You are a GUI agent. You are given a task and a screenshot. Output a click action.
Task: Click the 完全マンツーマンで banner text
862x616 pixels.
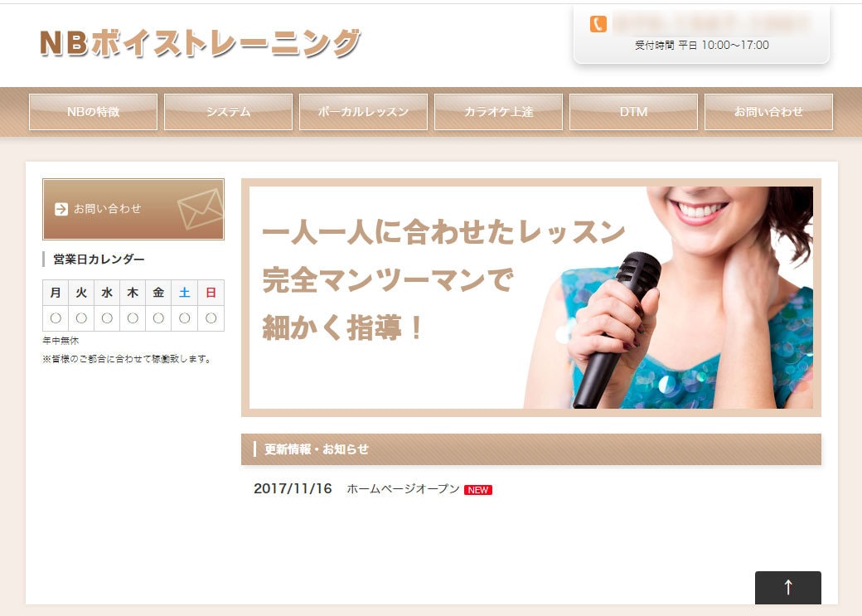[388, 279]
